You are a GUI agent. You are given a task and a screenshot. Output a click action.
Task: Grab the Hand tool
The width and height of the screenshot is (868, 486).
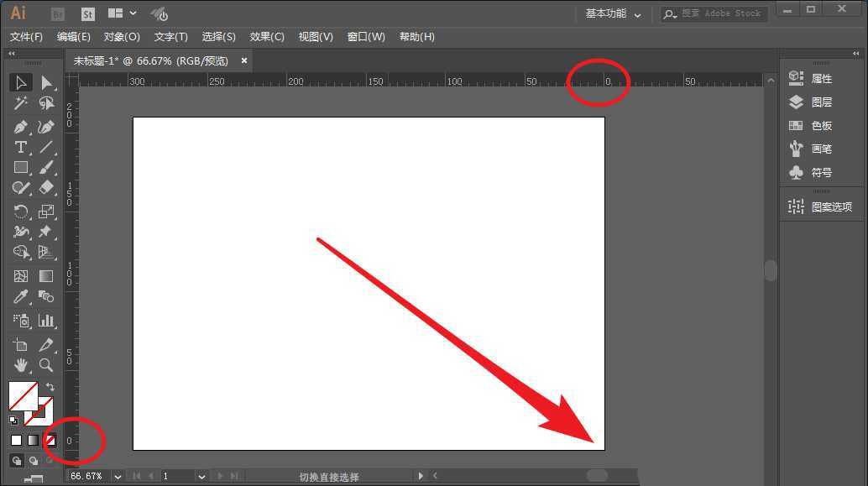(21, 365)
